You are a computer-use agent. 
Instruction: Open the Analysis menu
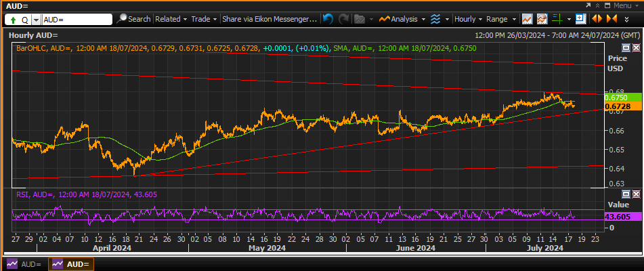pyautogui.click(x=402, y=19)
